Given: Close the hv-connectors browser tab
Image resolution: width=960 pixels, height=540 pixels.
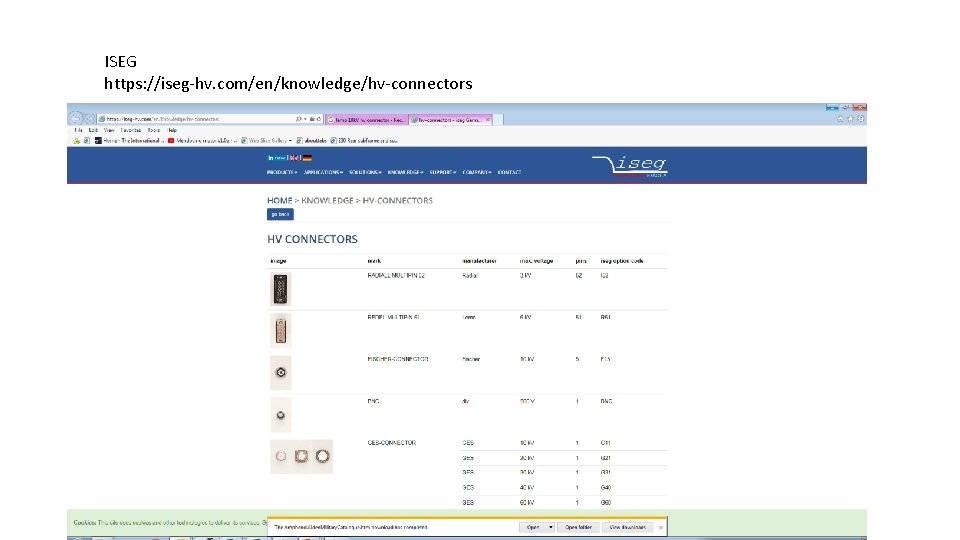Looking at the screenshot, I should [x=487, y=120].
